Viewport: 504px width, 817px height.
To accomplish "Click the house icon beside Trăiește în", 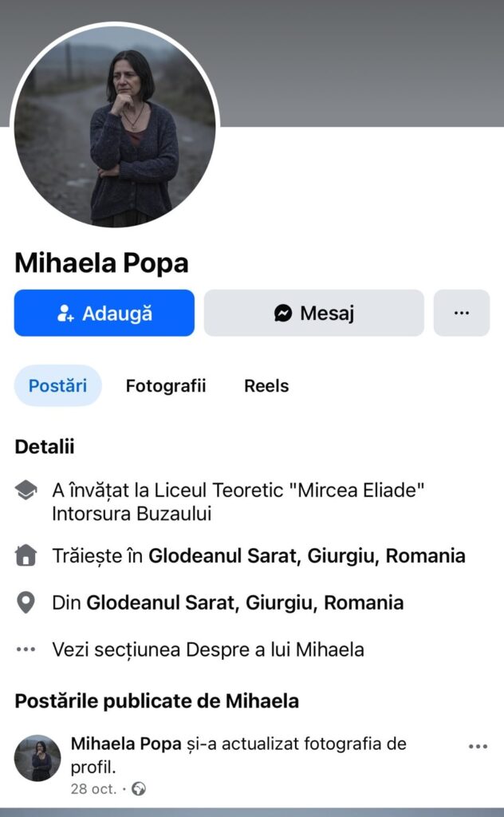I will point(26,555).
